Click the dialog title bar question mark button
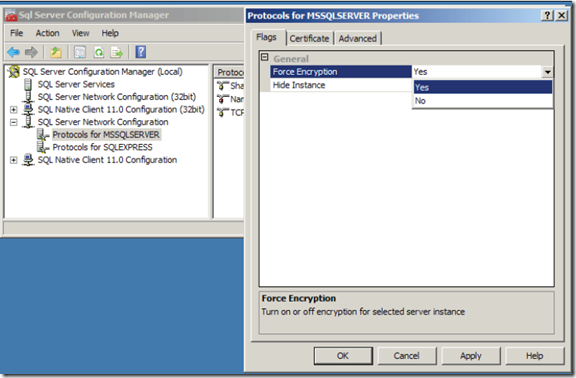 click(547, 15)
